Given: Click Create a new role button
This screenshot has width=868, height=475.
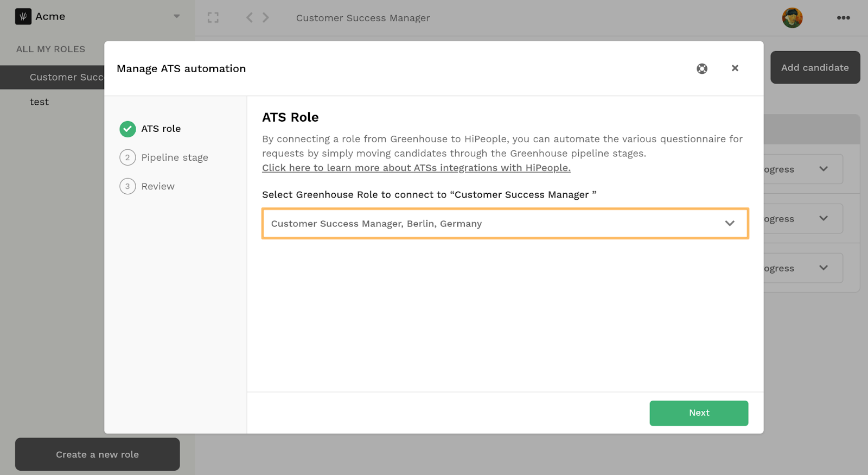Looking at the screenshot, I should [x=98, y=454].
